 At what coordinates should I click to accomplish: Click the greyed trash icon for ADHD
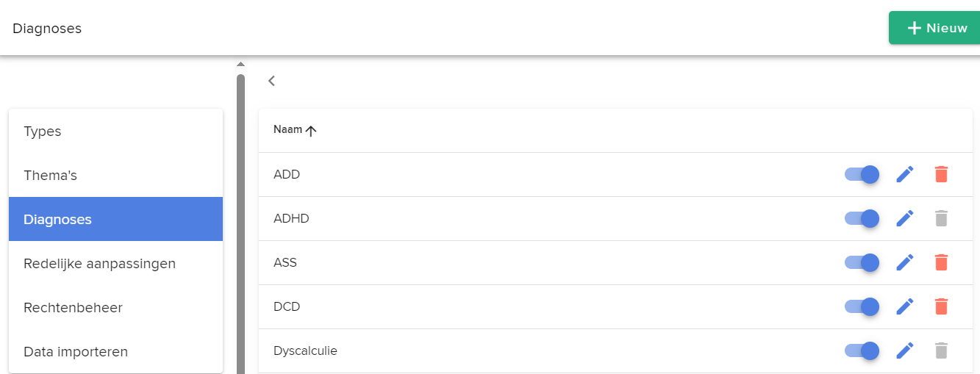coord(941,218)
